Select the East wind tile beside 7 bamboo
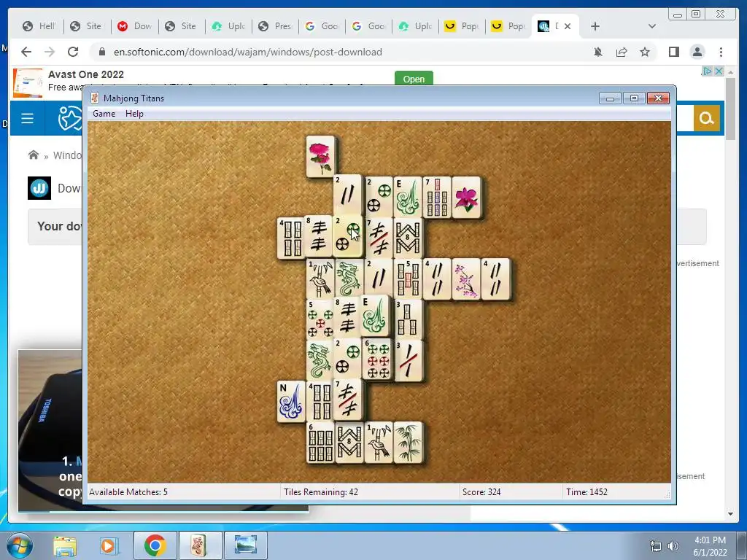 [408, 197]
